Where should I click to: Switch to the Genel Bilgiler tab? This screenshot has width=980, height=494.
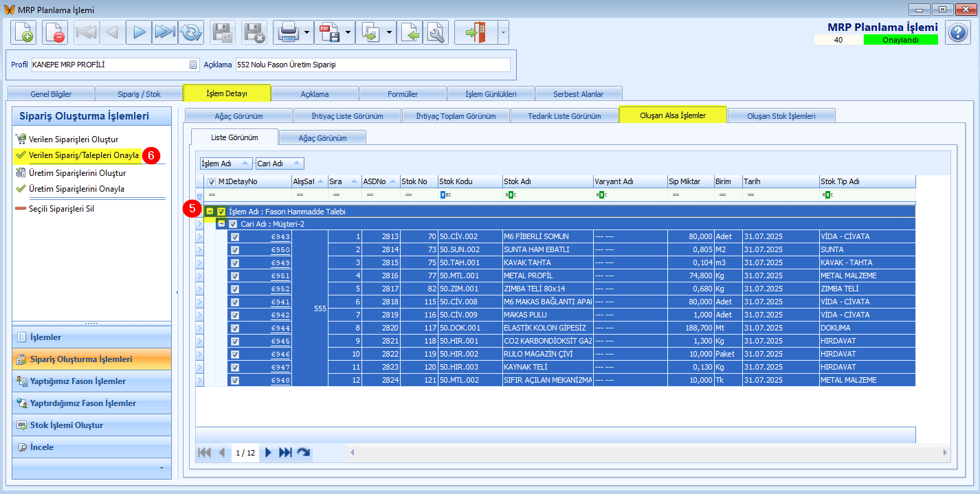tap(51, 94)
